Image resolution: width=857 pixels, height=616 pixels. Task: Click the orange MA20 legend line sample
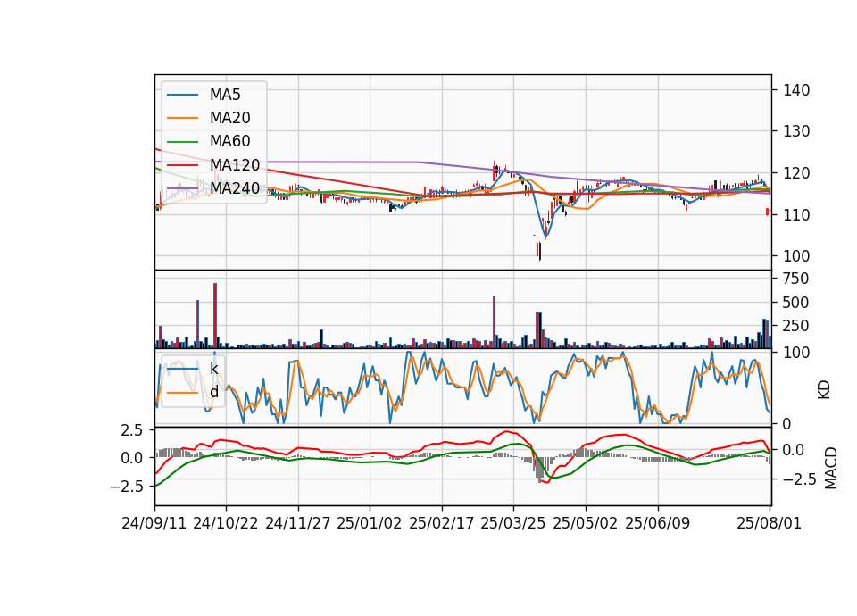(x=182, y=118)
